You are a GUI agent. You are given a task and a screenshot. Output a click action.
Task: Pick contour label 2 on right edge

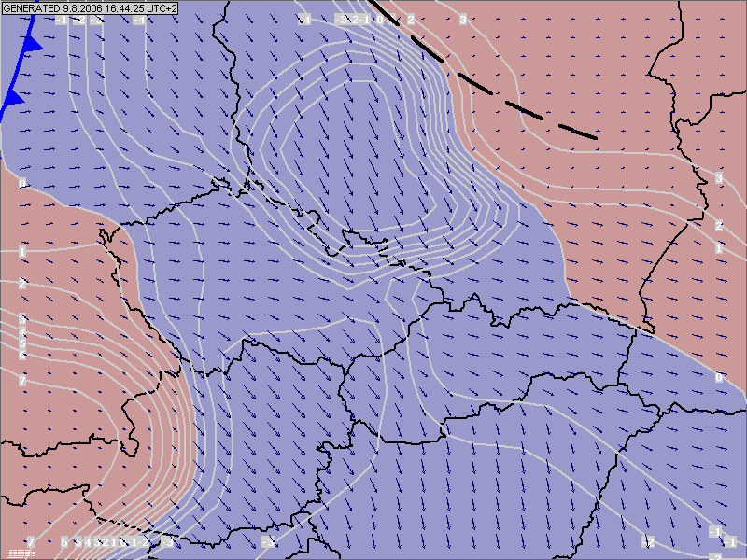(x=719, y=226)
